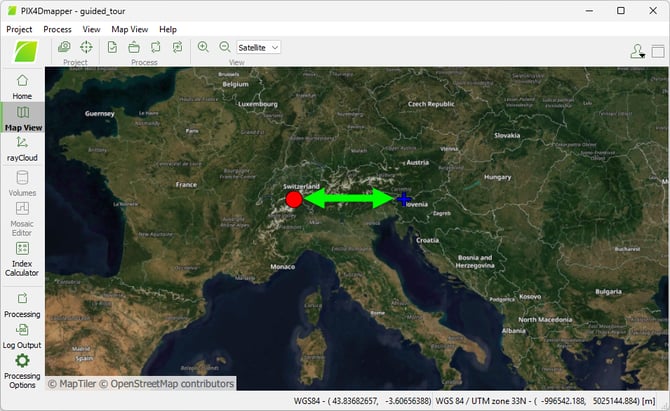This screenshot has width=670, height=411.
Task: Click the PIX4Dmapper title bar app icon
Action: click(x=12, y=11)
